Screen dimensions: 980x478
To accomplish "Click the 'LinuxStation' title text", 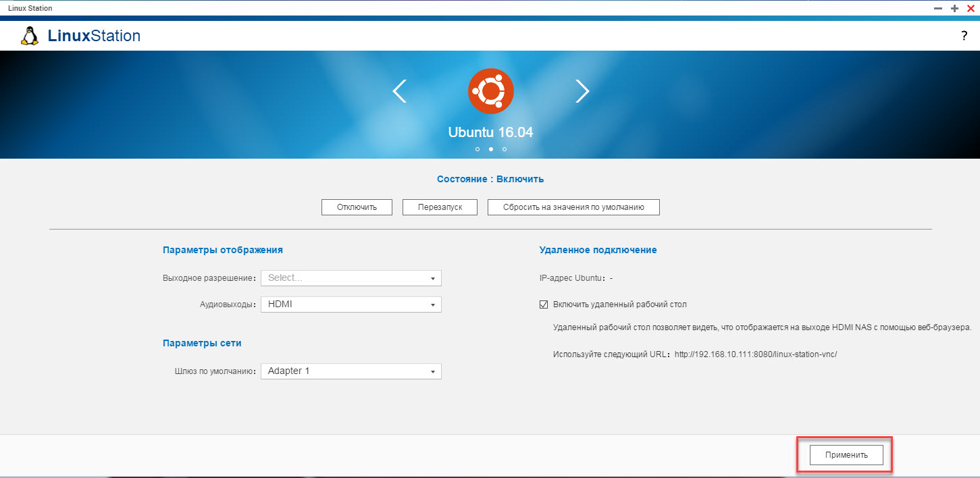I will 95,36.
